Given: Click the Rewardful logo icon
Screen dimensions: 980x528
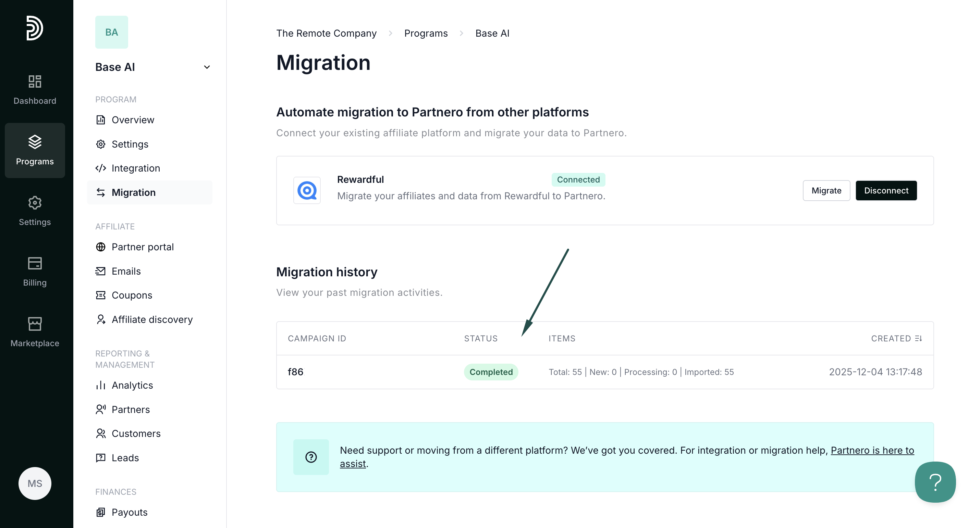Looking at the screenshot, I should [307, 190].
